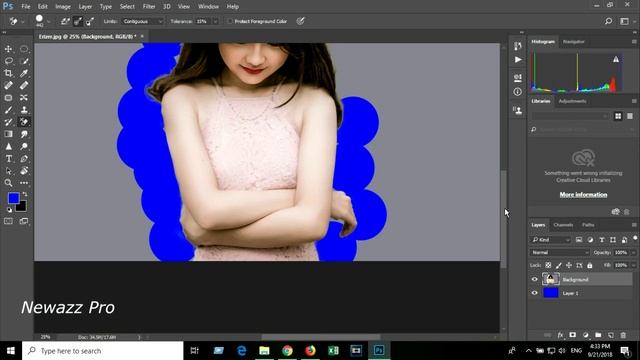The width and height of the screenshot is (640, 360).
Task: Open the Tolerance slider dropdown arrow
Action: click(x=215, y=21)
